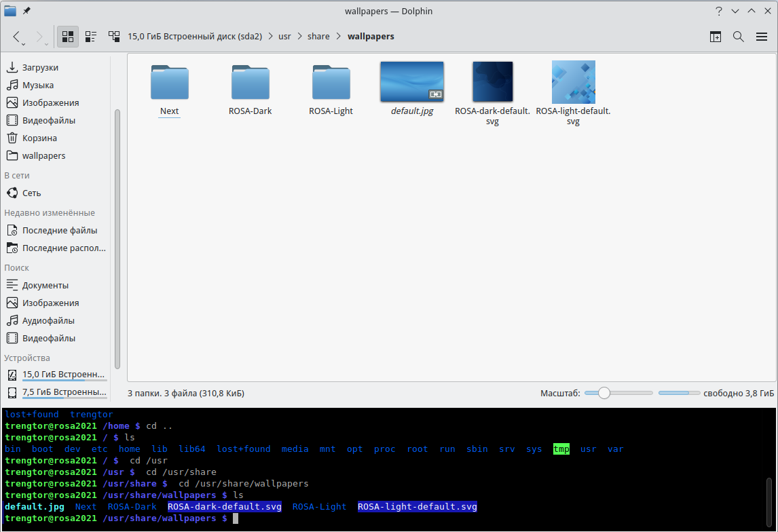The width and height of the screenshot is (778, 532).
Task: Click the terminal panel scrollbar
Action: tap(769, 503)
